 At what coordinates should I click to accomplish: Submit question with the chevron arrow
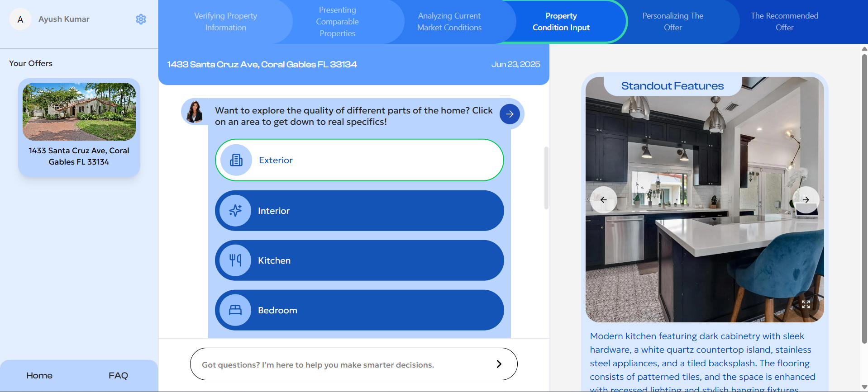coord(499,364)
